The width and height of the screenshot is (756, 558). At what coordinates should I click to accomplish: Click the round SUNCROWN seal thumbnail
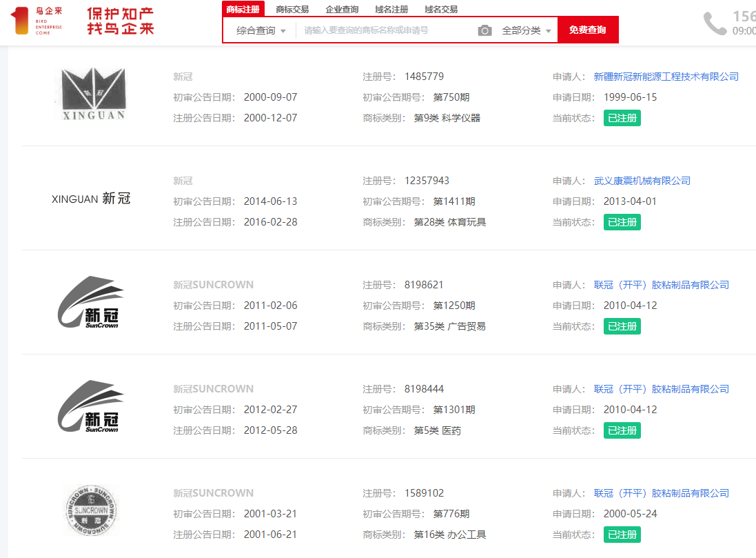91,510
